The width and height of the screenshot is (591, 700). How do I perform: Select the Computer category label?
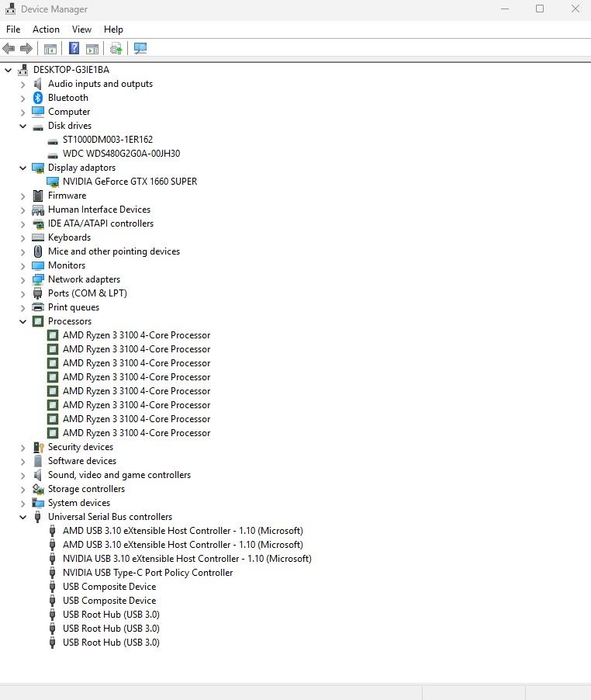[x=69, y=112]
